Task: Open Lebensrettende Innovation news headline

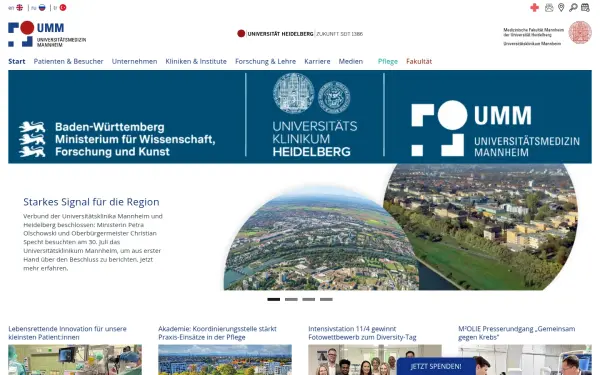Action: [x=67, y=333]
